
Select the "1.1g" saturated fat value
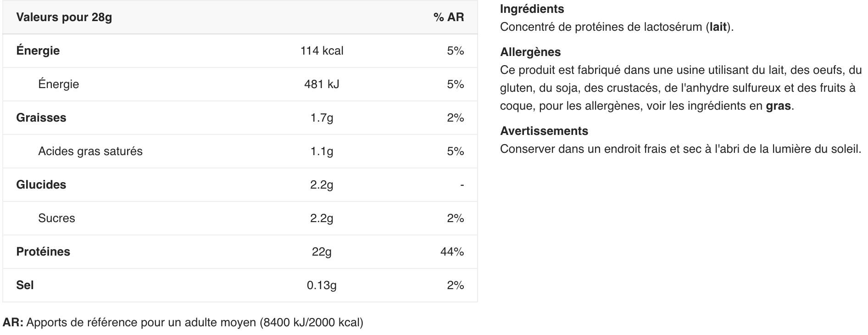pos(322,151)
